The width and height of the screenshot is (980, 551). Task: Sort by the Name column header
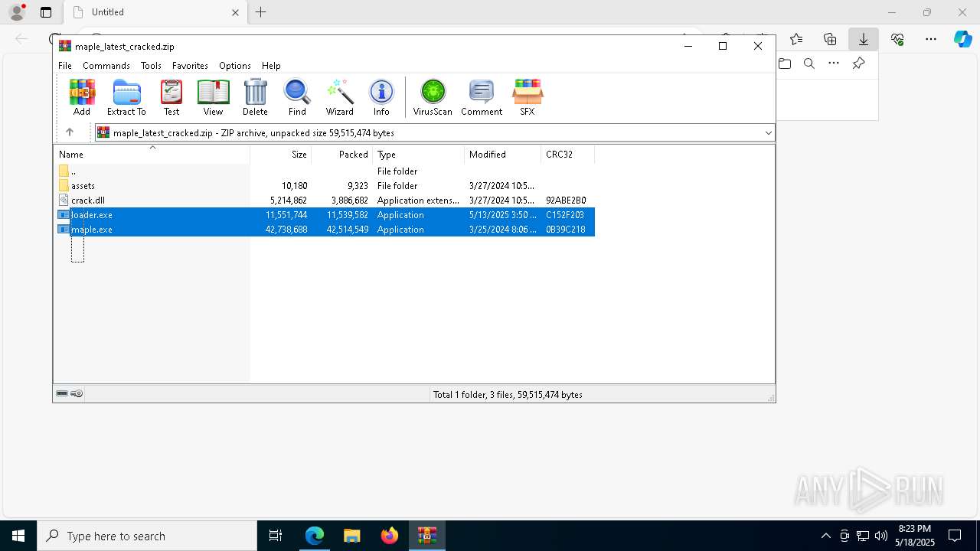point(152,154)
